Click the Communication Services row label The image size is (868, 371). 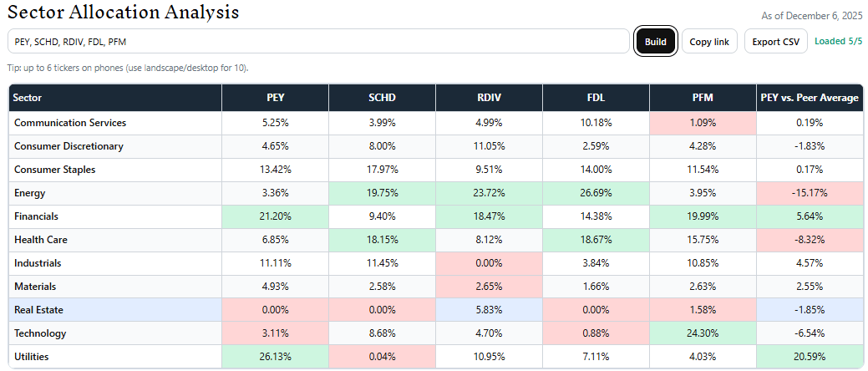tap(70, 123)
